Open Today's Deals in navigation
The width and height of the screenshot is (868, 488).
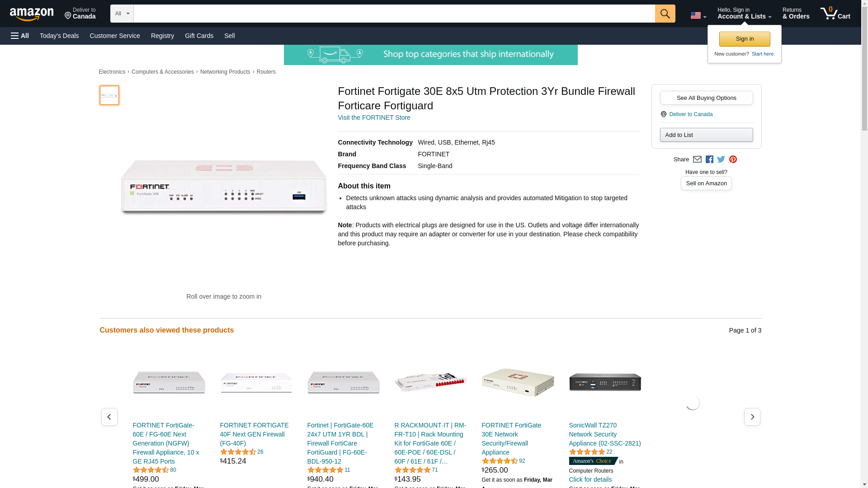(59, 36)
